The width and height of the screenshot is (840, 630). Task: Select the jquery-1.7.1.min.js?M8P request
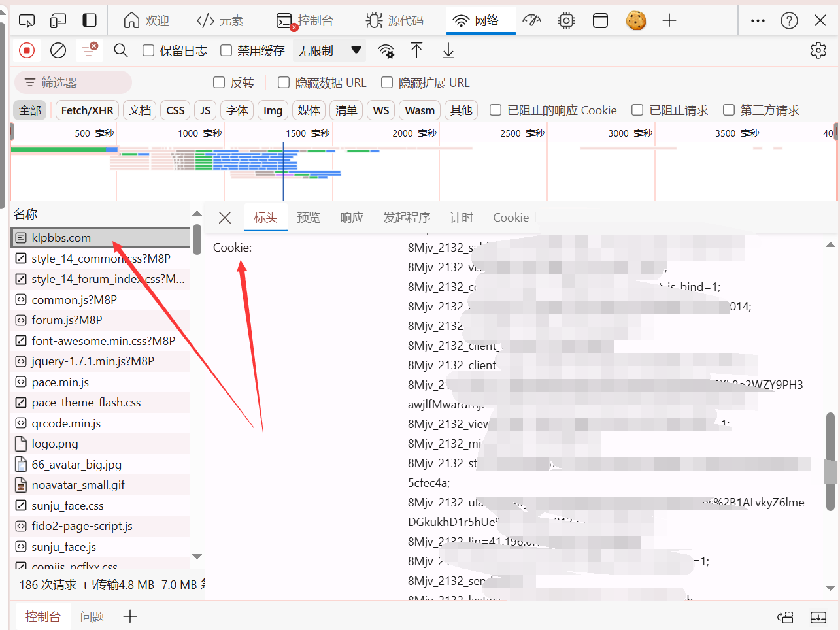pos(100,361)
